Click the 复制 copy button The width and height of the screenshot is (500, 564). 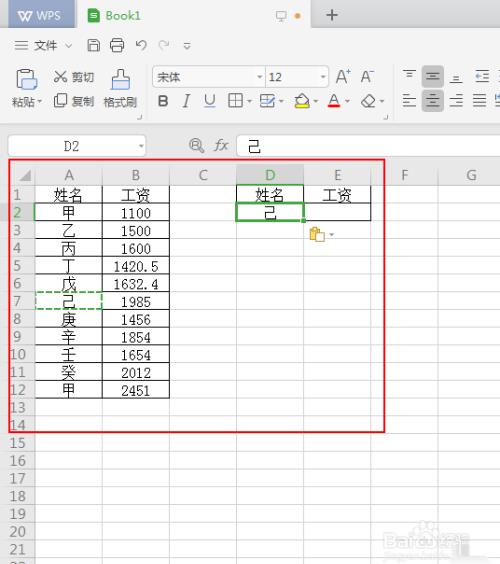[x=74, y=101]
